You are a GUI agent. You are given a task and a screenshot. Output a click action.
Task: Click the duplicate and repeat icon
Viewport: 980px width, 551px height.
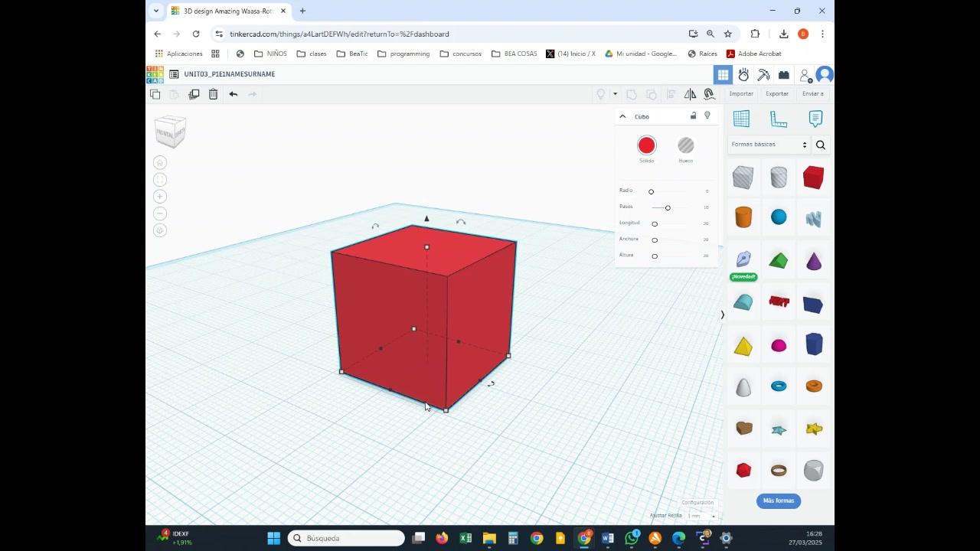pos(194,94)
